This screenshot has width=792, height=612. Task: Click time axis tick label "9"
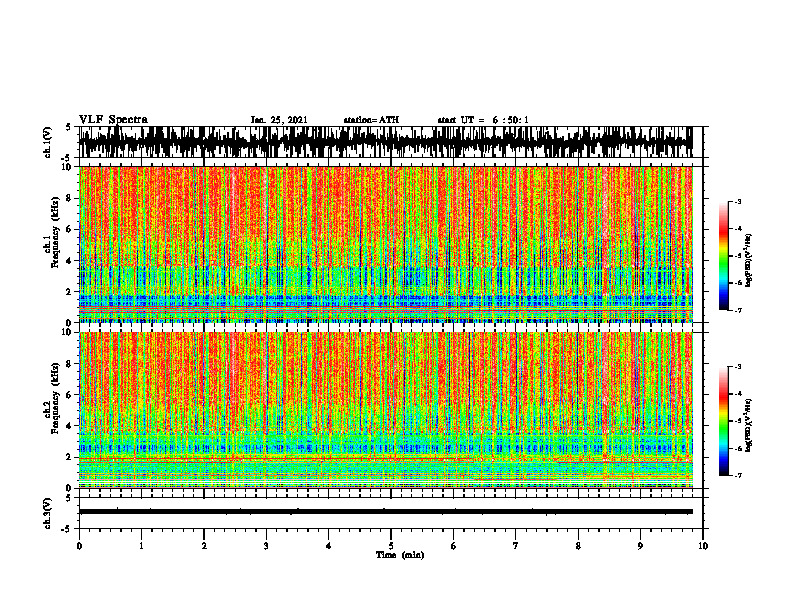pyautogui.click(x=640, y=546)
